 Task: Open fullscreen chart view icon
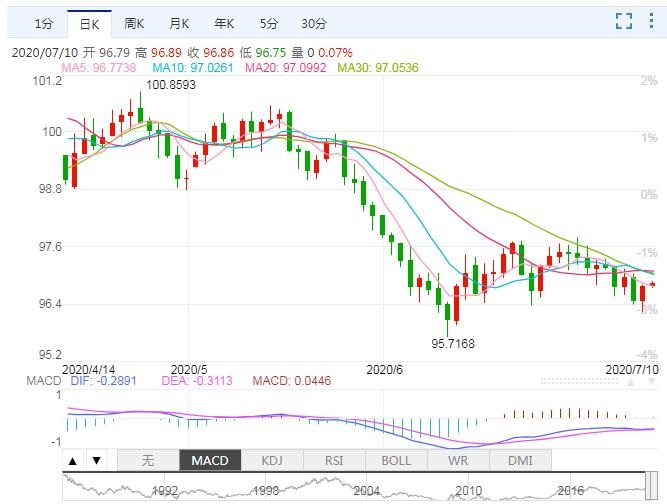coord(624,21)
